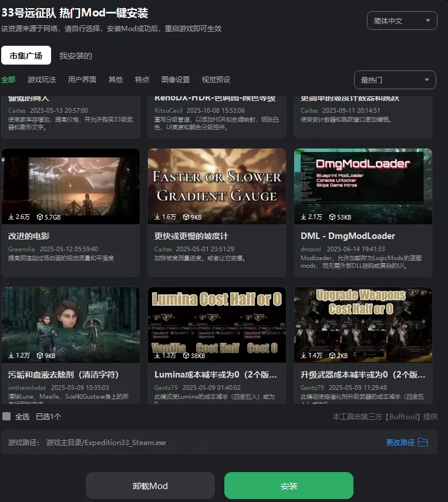
Task: Select the 视觉预设 category filter
Action: (216, 79)
